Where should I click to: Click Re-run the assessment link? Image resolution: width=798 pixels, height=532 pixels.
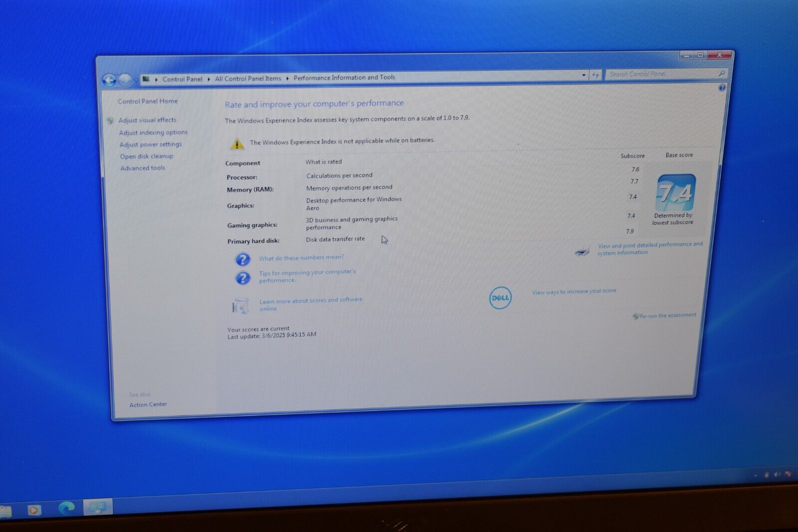[x=668, y=316]
